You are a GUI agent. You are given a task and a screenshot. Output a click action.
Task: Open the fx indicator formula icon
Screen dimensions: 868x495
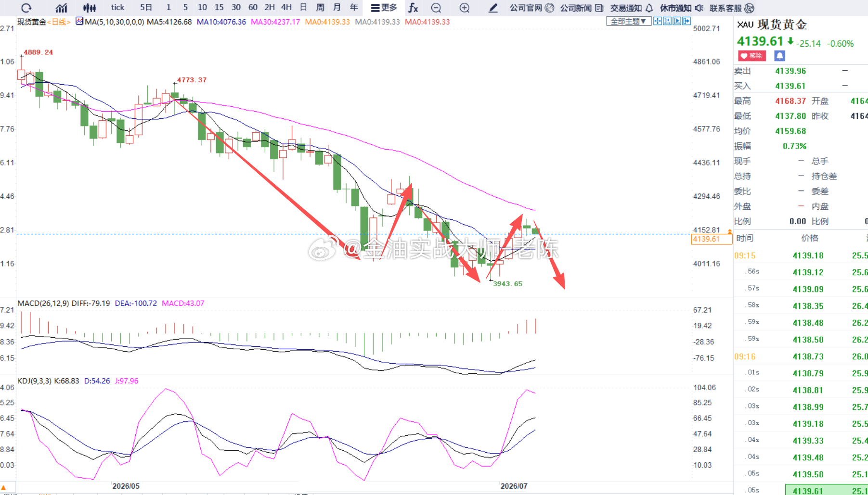413,8
